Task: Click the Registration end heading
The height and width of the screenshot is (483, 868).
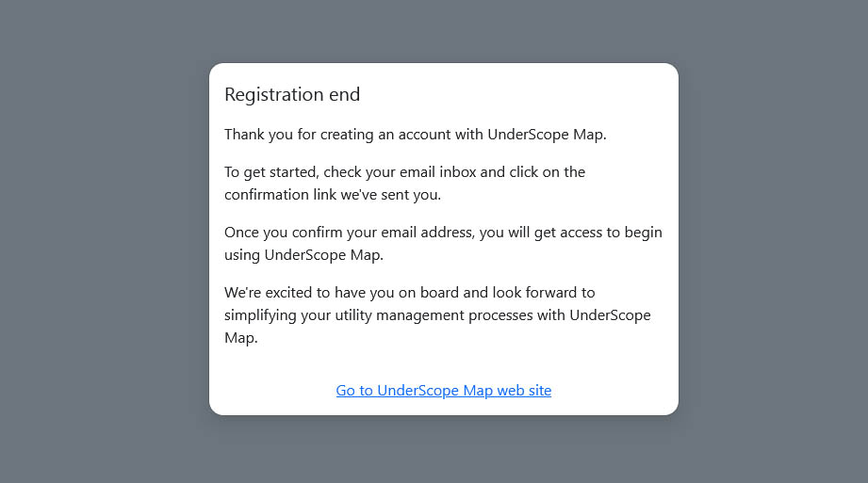Action: click(292, 94)
